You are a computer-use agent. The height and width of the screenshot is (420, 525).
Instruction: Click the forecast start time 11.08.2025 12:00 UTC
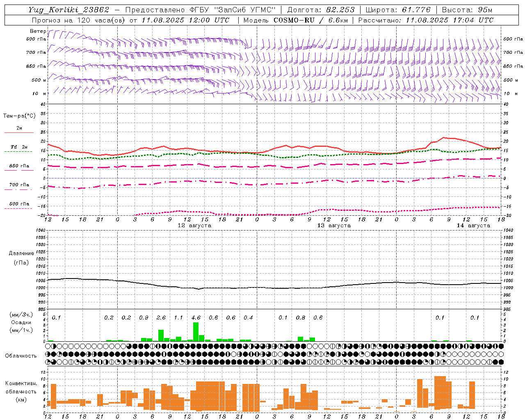coord(185,20)
